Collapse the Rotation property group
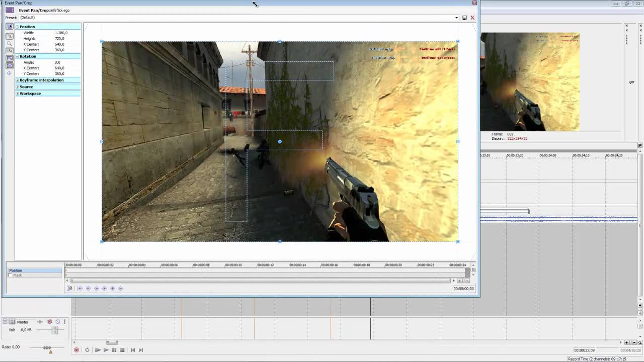The height and width of the screenshot is (362, 644). (x=17, y=56)
